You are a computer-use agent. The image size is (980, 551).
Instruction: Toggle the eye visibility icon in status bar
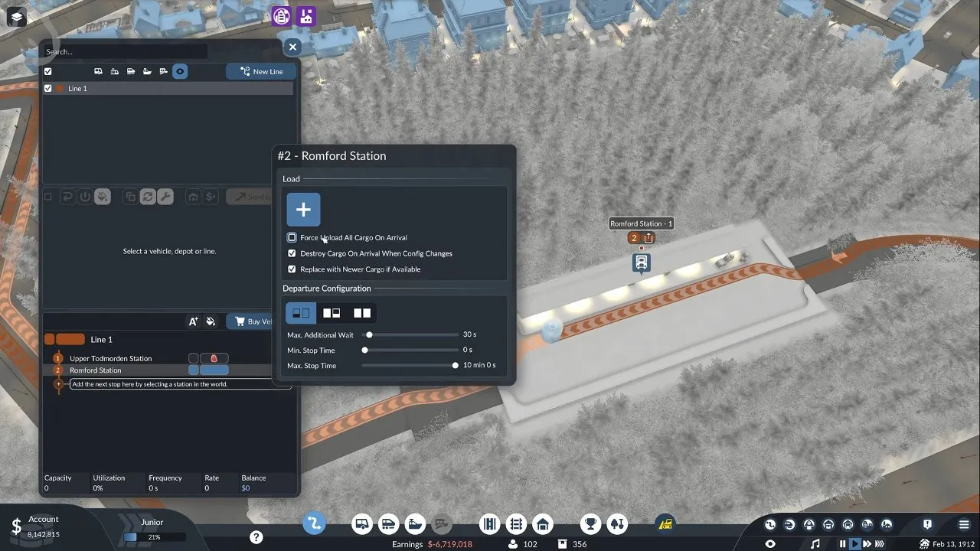770,544
